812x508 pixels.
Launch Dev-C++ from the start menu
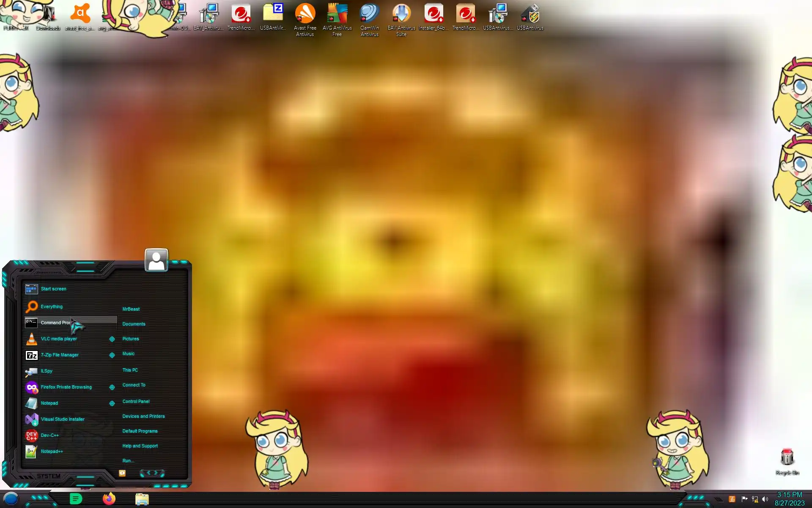pyautogui.click(x=49, y=435)
